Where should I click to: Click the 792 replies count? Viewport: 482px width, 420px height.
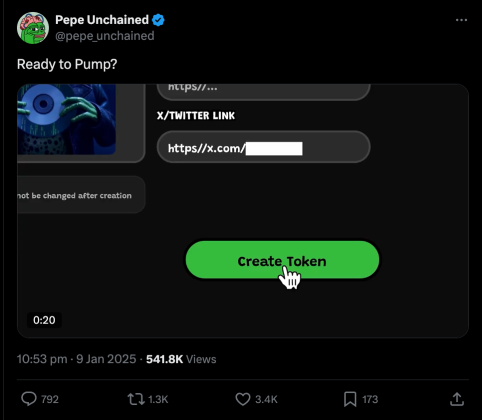click(x=50, y=399)
